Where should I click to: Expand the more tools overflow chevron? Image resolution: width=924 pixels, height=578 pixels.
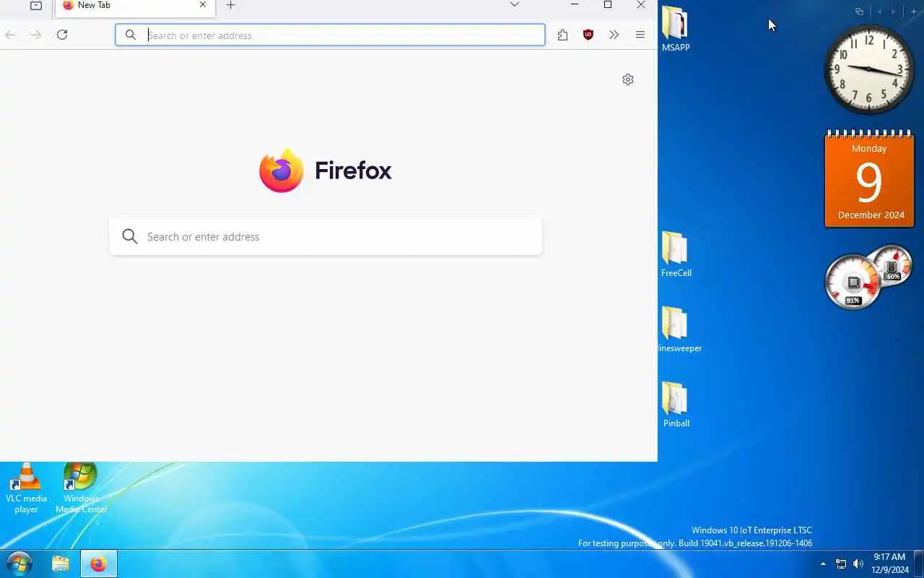[x=614, y=35]
